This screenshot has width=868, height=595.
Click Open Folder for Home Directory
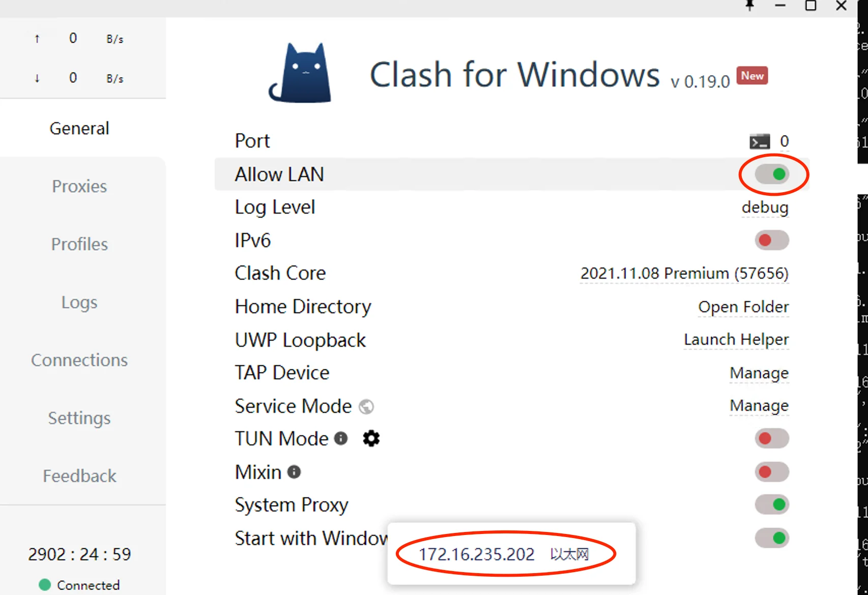[x=743, y=307]
